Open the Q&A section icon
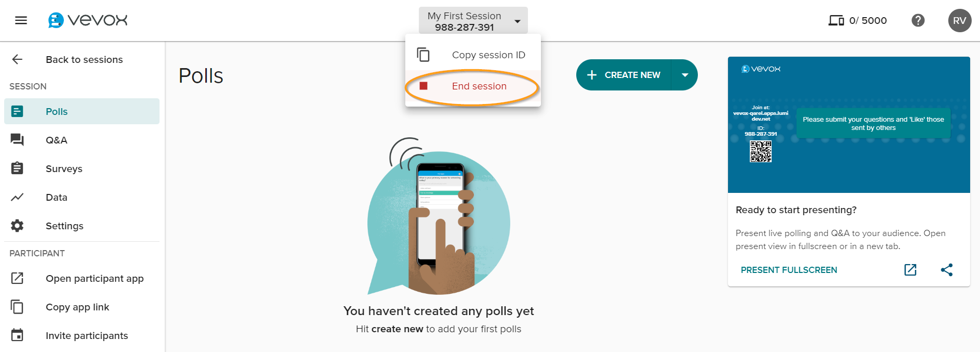This screenshot has width=980, height=352. pos(18,139)
